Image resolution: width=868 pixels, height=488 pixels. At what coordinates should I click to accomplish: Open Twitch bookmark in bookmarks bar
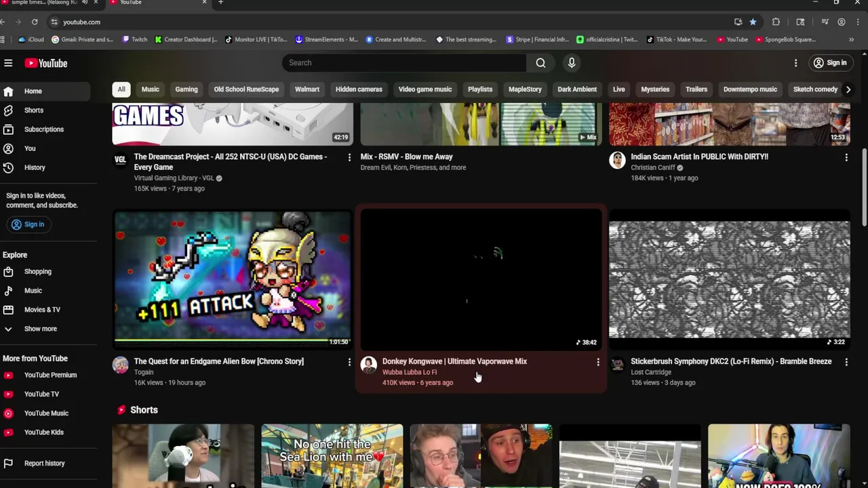pyautogui.click(x=134, y=39)
